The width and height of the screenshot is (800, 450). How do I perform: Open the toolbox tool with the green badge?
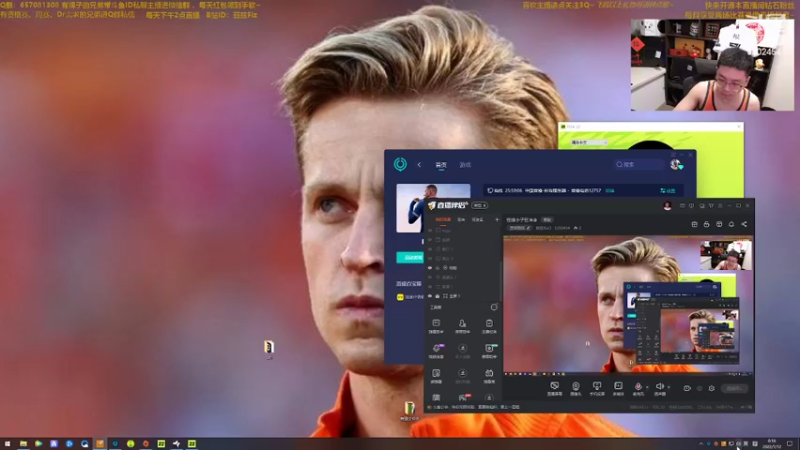click(x=489, y=351)
